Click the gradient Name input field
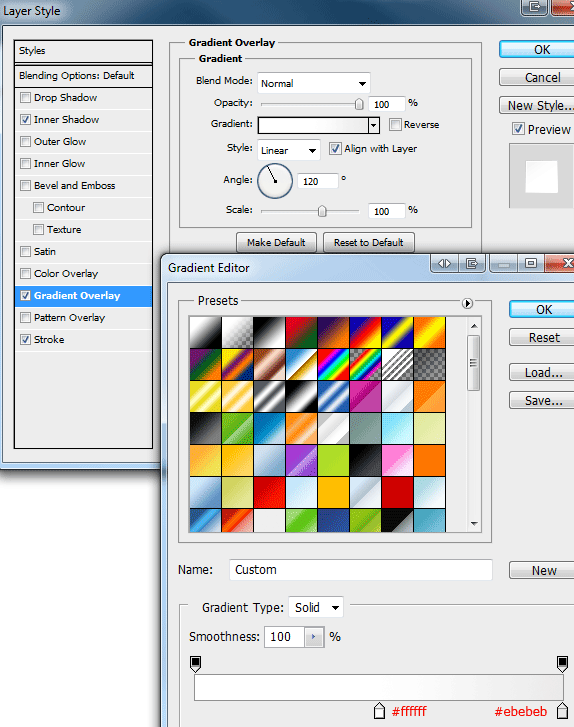The height and width of the screenshot is (727, 574). click(361, 569)
